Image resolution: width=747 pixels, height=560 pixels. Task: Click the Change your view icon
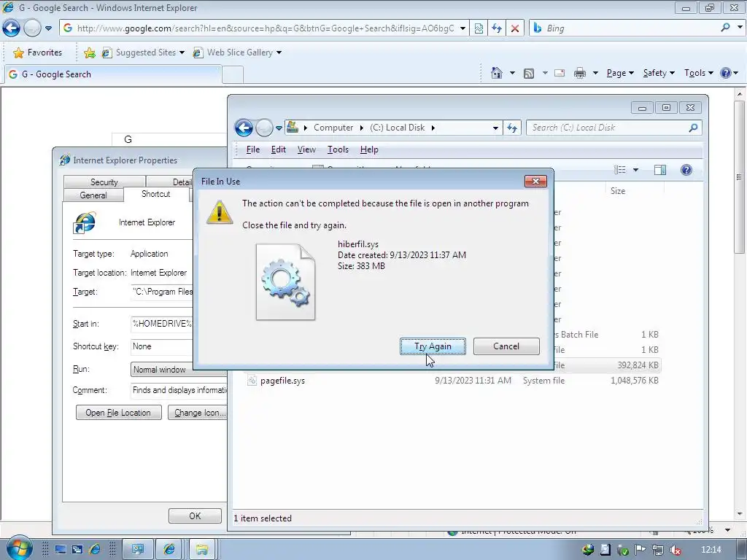coord(620,170)
